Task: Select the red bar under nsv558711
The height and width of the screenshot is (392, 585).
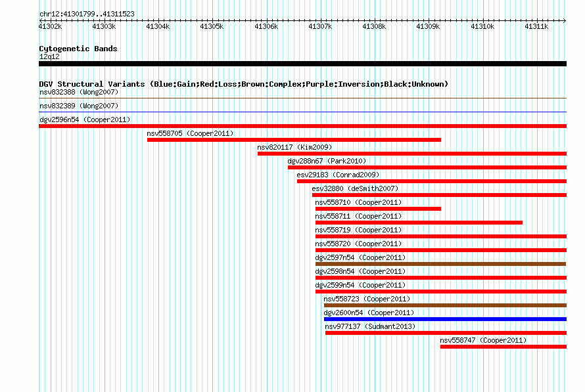Action: point(419,223)
